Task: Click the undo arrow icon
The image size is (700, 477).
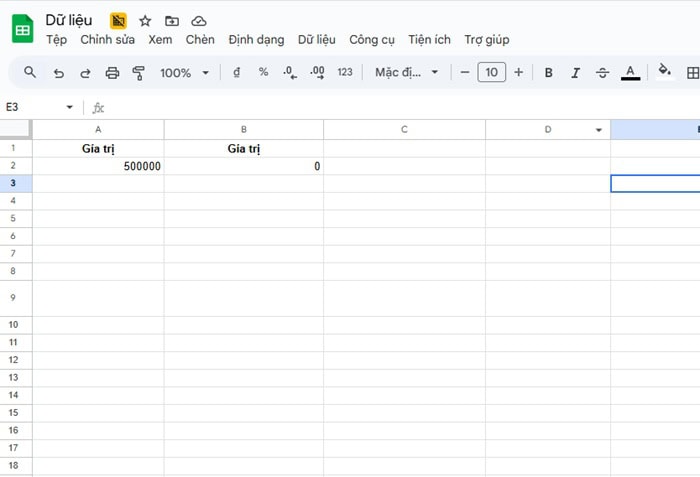Action: pos(58,72)
